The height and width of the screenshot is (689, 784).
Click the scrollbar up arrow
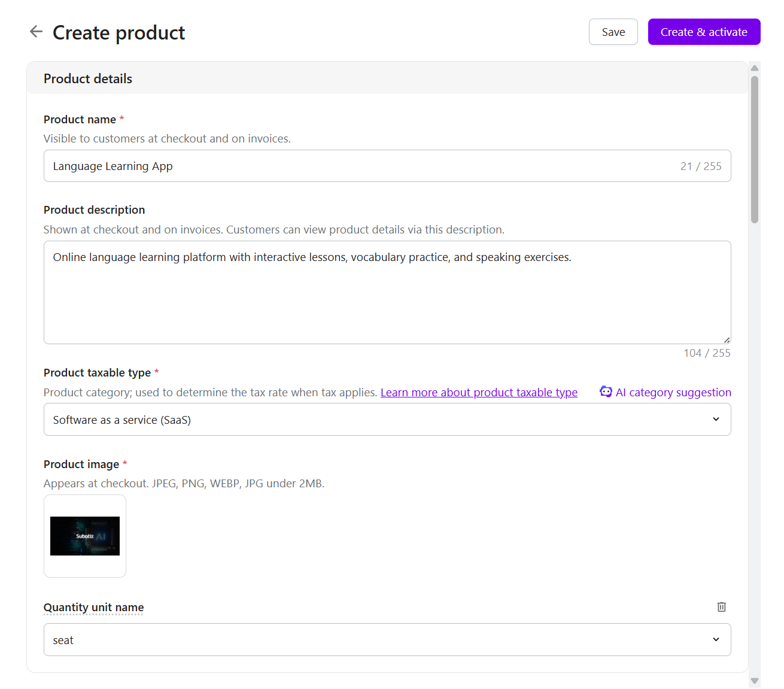[755, 68]
